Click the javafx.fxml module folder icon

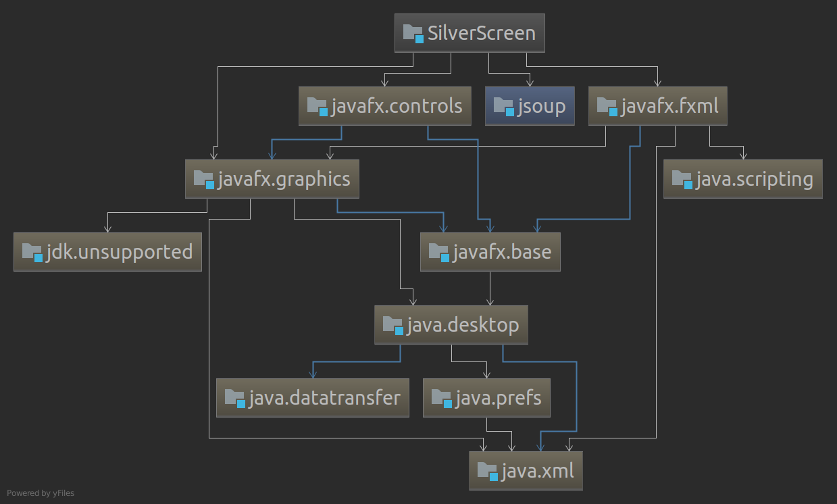pyautogui.click(x=607, y=106)
